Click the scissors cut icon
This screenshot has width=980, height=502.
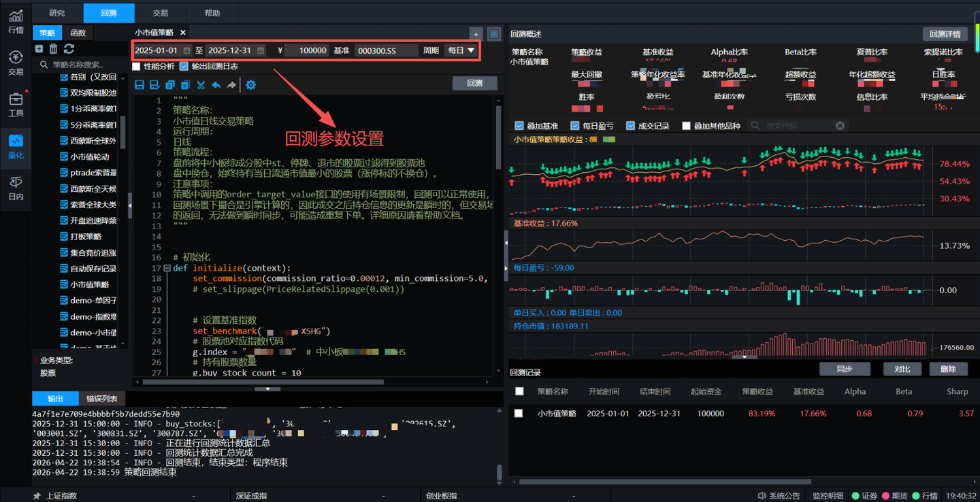tap(201, 85)
